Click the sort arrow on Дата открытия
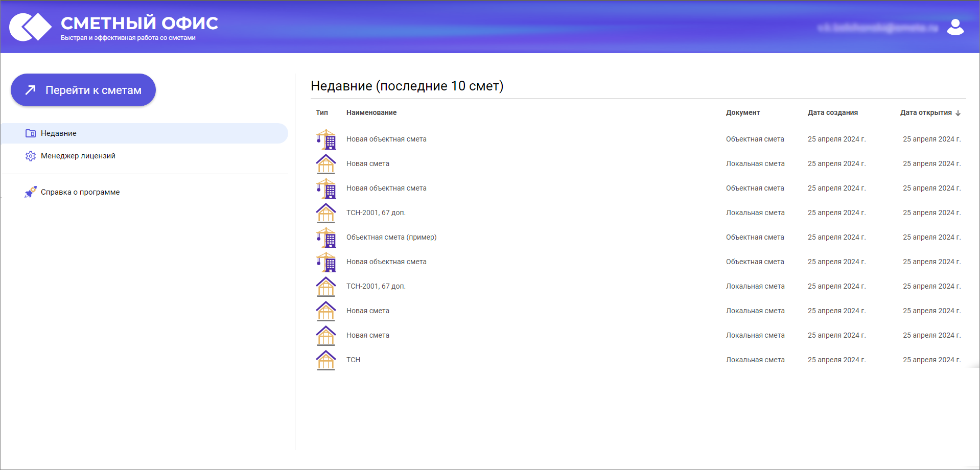 click(x=958, y=113)
